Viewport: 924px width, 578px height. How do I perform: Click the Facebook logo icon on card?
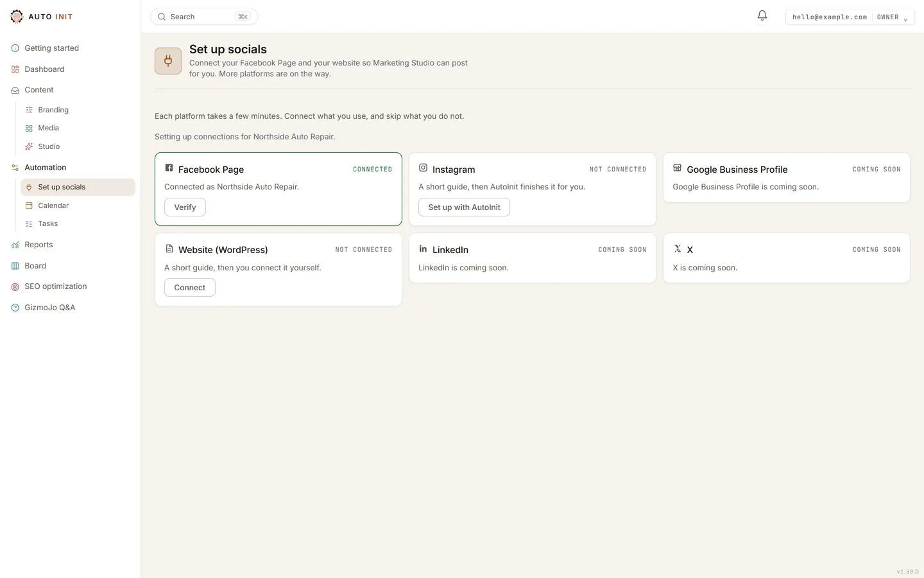tap(169, 168)
